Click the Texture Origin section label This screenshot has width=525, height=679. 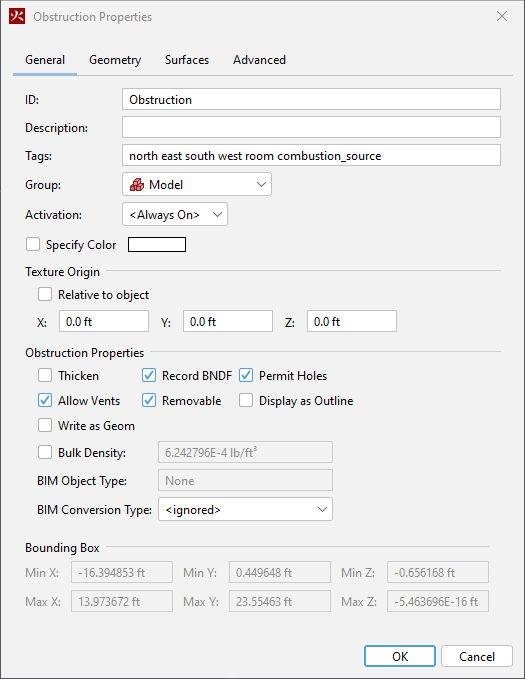[x=62, y=272]
